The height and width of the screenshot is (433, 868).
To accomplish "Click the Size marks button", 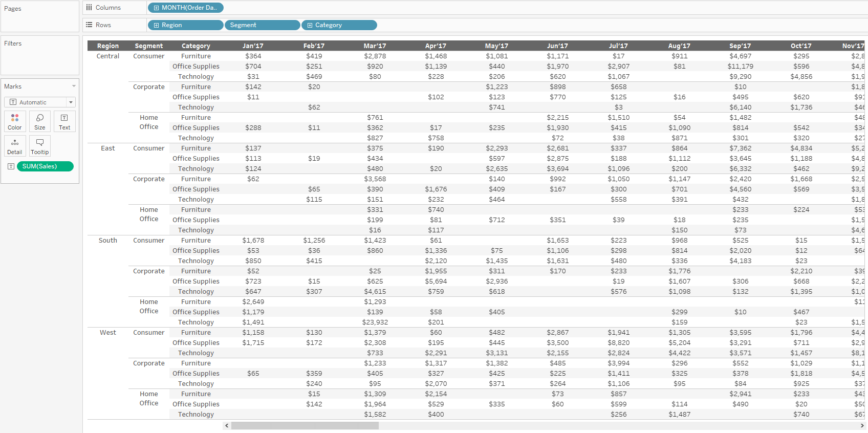I will (x=40, y=121).
